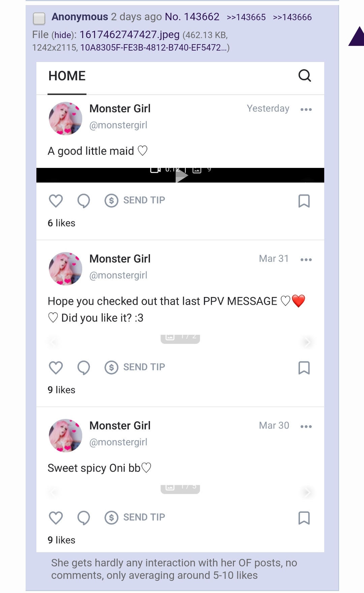Click the search magnifier icon beside HOME
Image resolution: width=364 pixels, height=593 pixels.
(x=305, y=76)
